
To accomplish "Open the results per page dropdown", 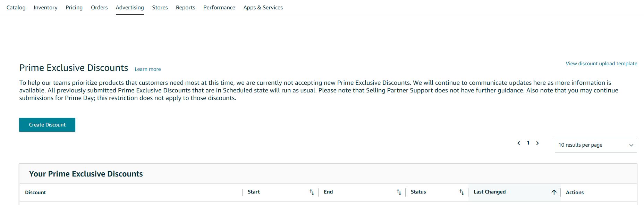I will 596,145.
